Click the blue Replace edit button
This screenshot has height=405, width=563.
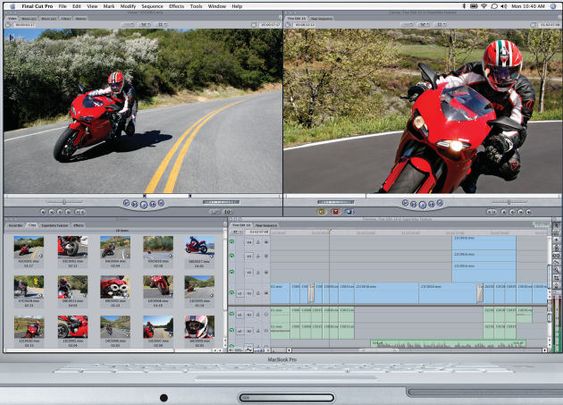pyautogui.click(x=349, y=212)
